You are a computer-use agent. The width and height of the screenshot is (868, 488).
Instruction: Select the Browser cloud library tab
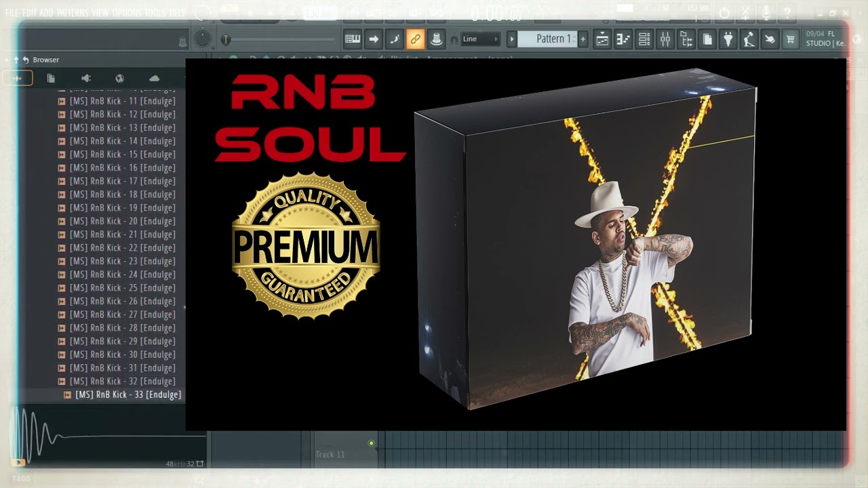[x=154, y=79]
